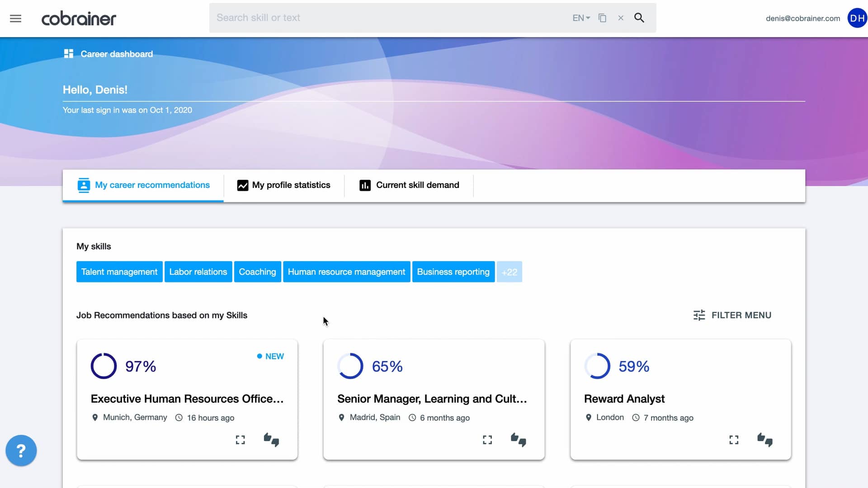Expand the +22 more skills chip
The width and height of the screenshot is (868, 488).
509,272
